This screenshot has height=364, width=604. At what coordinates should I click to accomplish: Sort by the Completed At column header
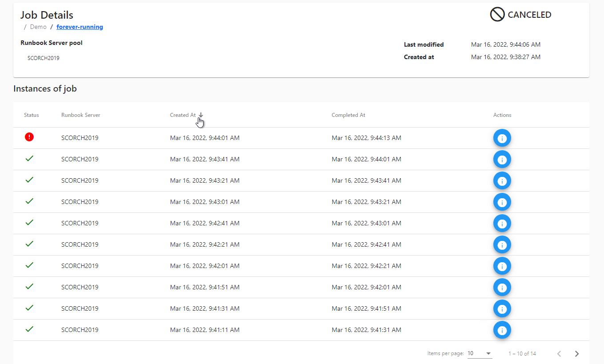point(348,115)
